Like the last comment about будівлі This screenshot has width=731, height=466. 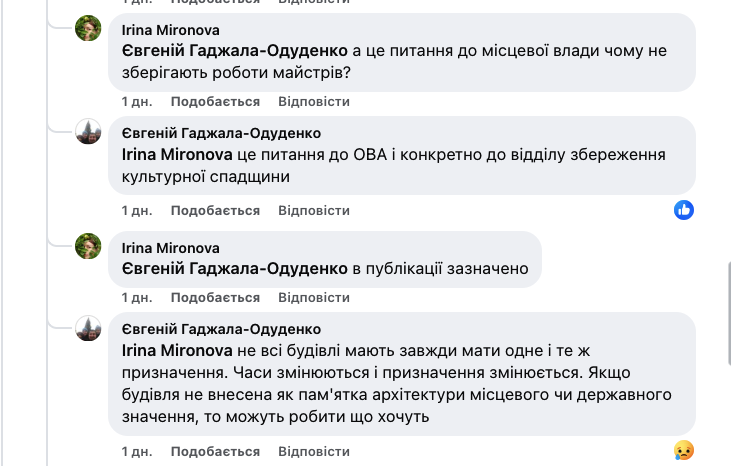[215, 451]
